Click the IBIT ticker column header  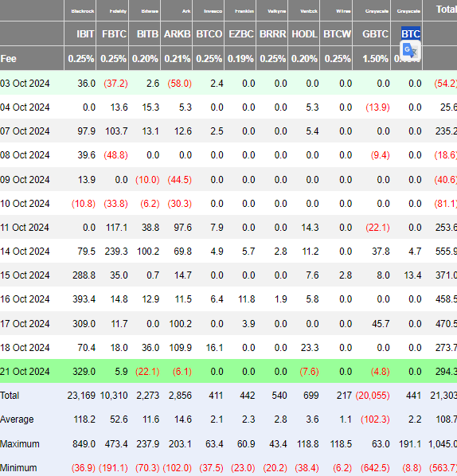[x=85, y=33]
